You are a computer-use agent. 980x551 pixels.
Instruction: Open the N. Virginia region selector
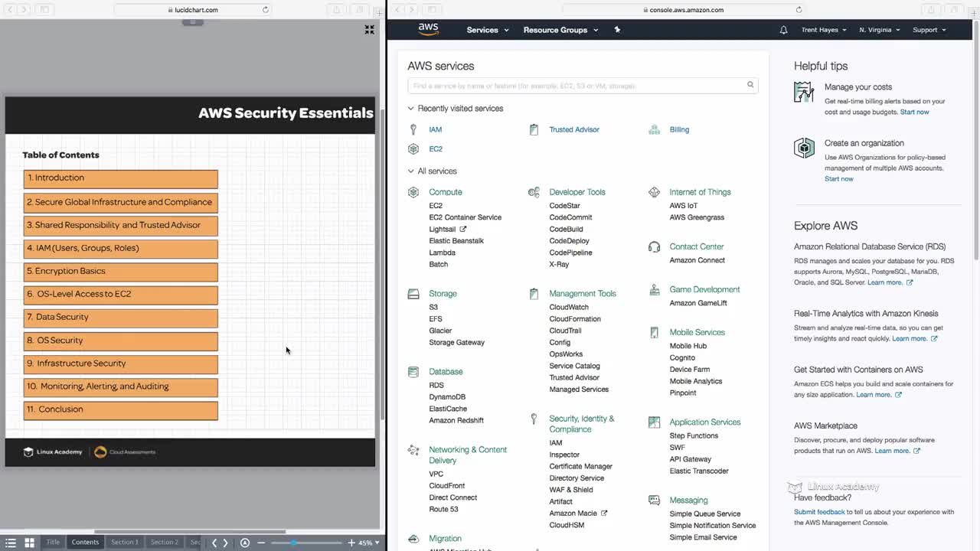point(880,30)
